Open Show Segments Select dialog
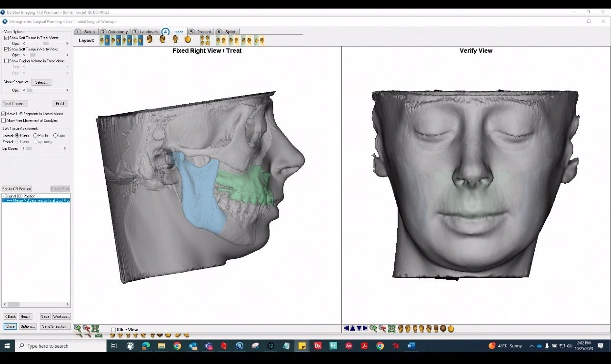The height and width of the screenshot is (364, 611). click(41, 82)
